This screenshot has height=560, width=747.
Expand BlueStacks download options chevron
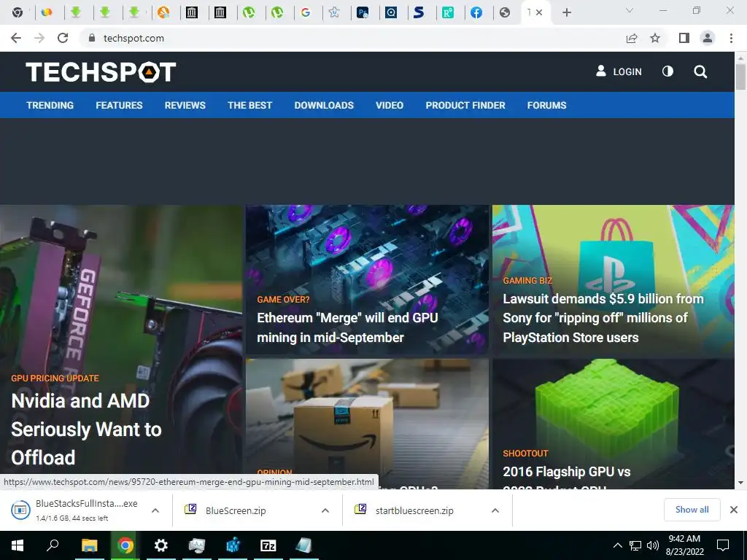[155, 510]
